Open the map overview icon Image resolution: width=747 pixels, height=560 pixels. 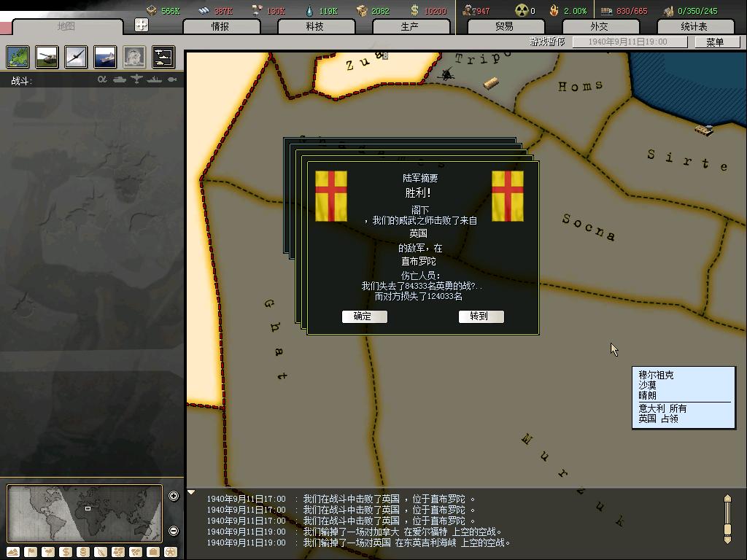[x=18, y=57]
